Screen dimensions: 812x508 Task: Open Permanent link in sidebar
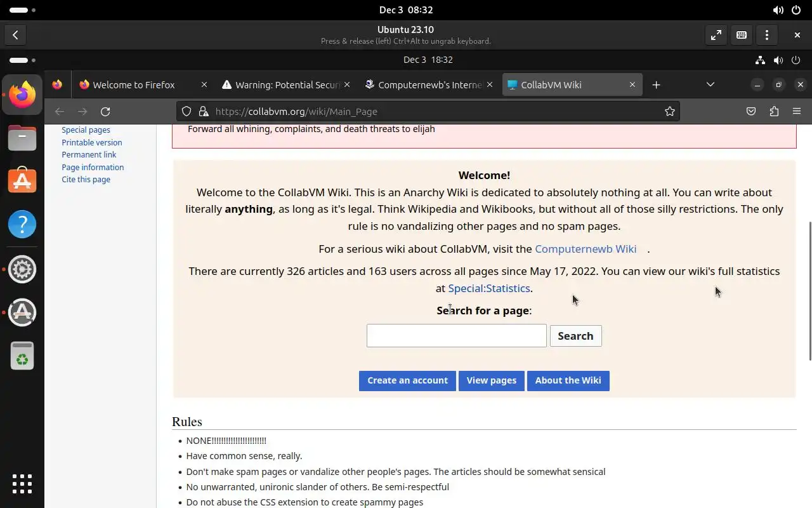pyautogui.click(x=89, y=154)
